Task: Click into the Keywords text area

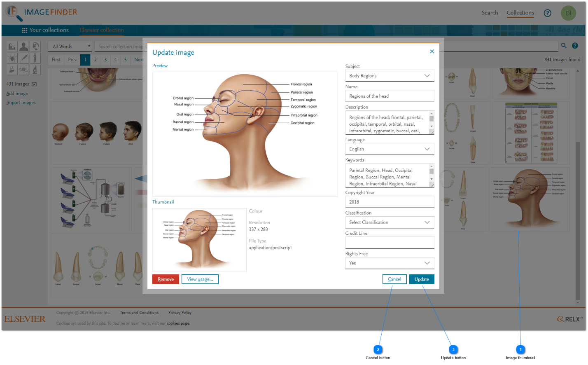Action: point(387,175)
